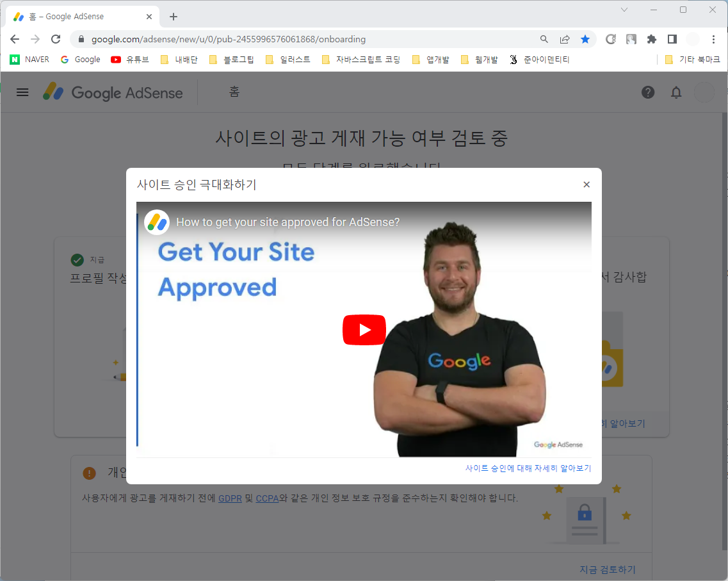Click 지금 검토하기 link
The image size is (728, 581).
tap(607, 569)
